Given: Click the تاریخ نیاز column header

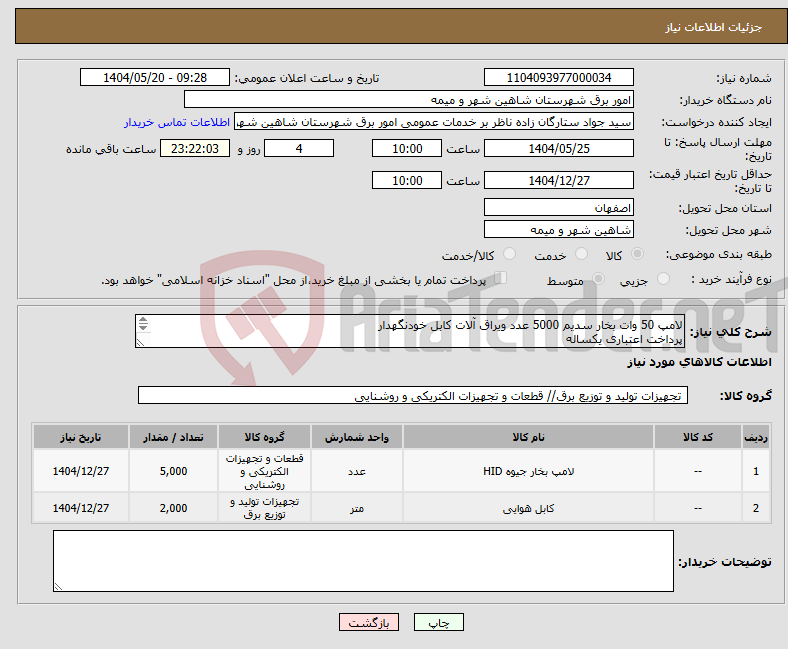Looking at the screenshot, I should (x=81, y=437).
